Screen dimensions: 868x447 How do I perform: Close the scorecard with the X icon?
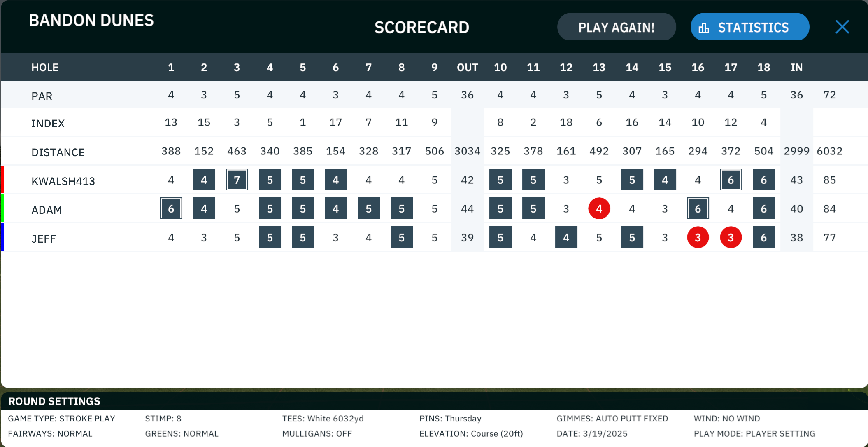tap(842, 27)
